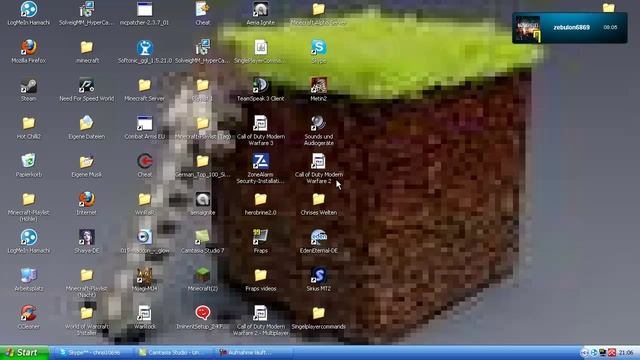Open the Internet Firefox shortcut

coord(87,199)
